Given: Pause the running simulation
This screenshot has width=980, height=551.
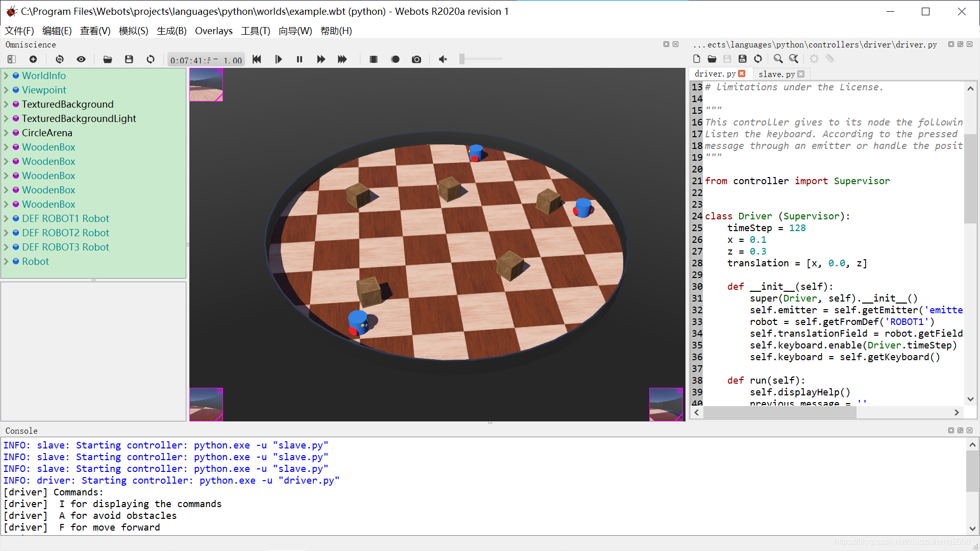Looking at the screenshot, I should 300,59.
